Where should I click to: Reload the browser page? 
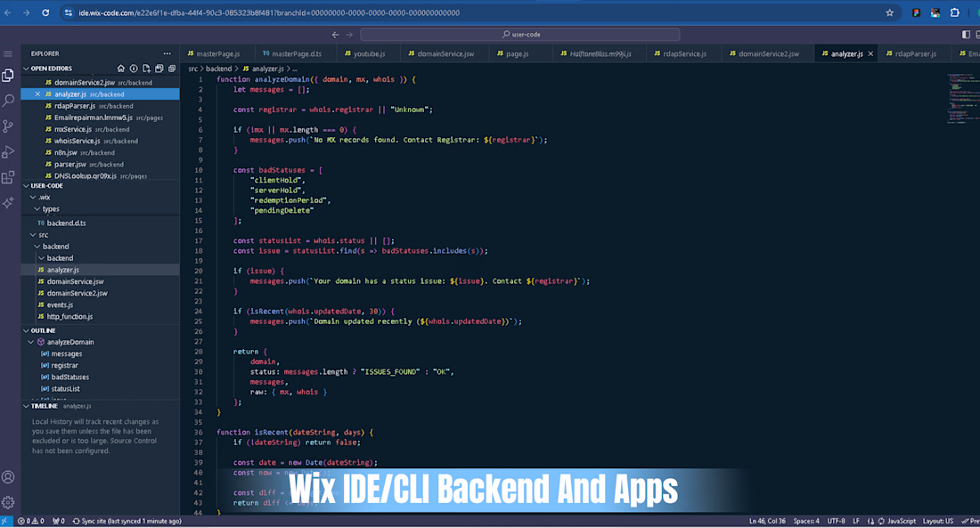coord(45,12)
